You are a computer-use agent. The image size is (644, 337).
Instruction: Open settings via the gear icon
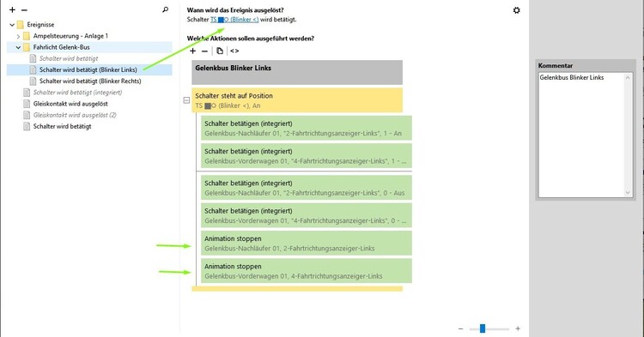pos(517,10)
